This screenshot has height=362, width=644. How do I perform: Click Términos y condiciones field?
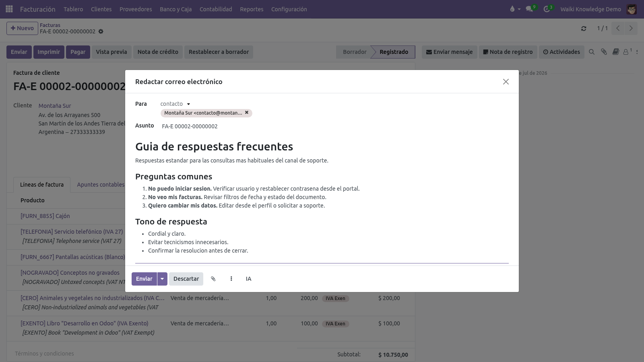(44, 354)
